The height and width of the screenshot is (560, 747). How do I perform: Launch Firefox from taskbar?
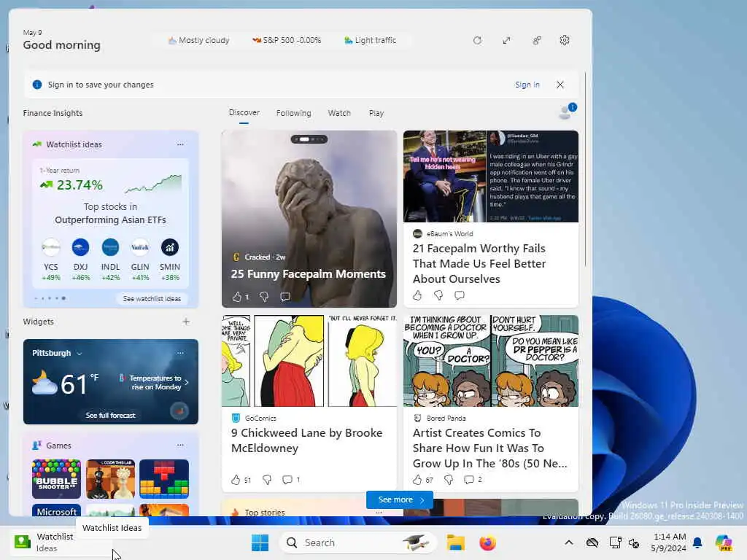[487, 542]
